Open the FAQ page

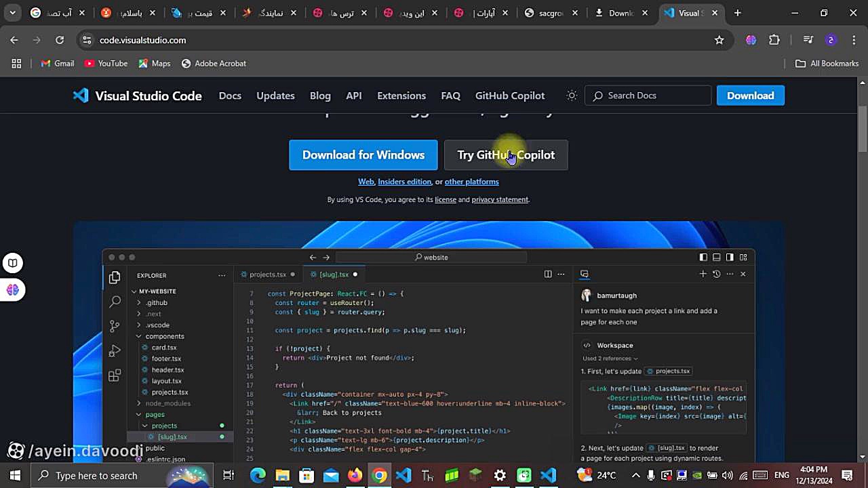pyautogui.click(x=450, y=96)
